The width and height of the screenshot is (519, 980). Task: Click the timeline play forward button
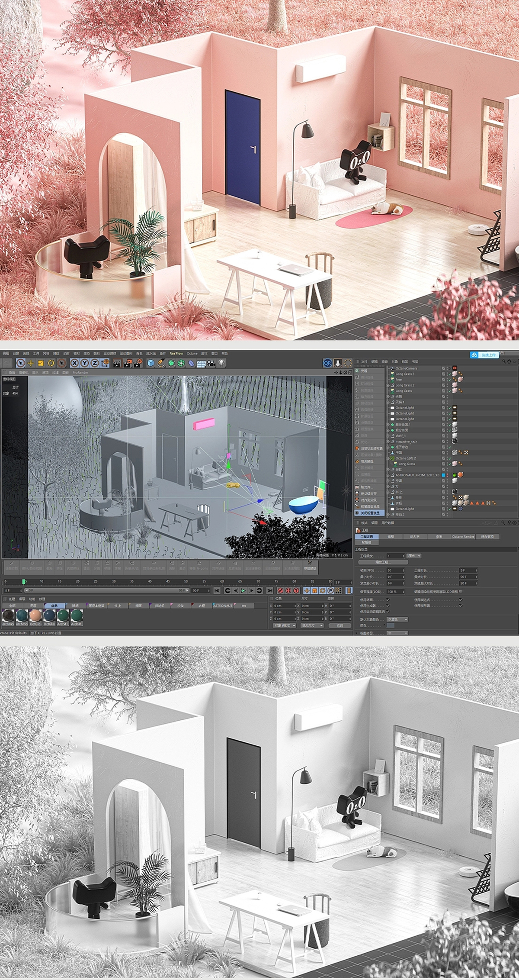point(243,590)
